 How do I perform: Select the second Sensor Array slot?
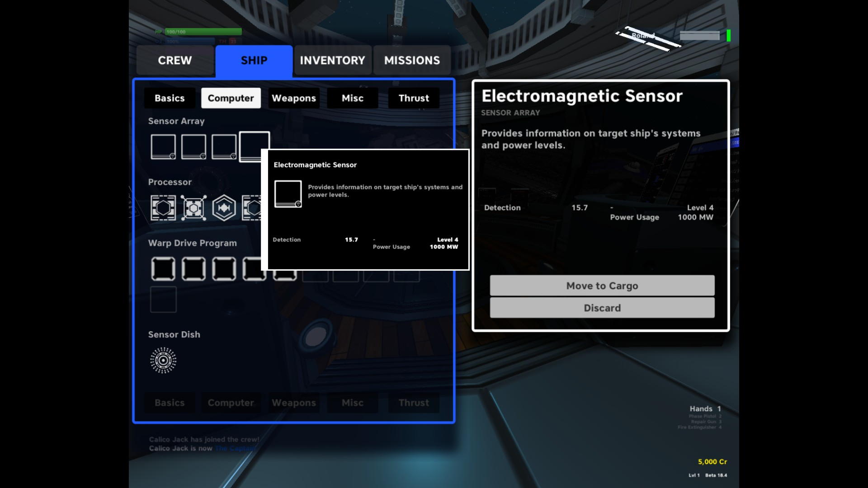(193, 147)
